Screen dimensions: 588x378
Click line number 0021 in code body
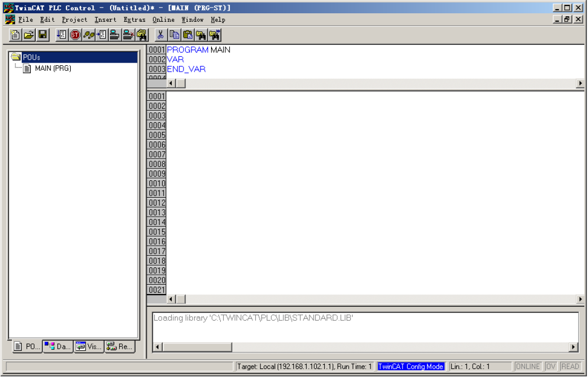tap(157, 290)
